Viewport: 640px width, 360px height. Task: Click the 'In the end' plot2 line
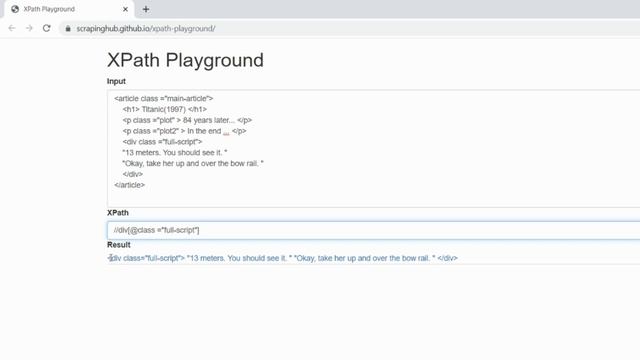click(x=184, y=131)
